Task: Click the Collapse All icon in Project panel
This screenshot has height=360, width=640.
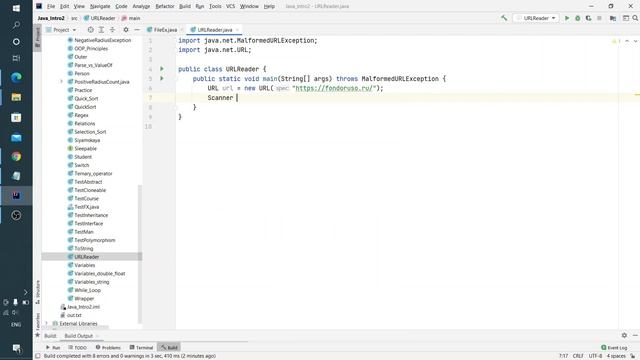Action: click(112, 30)
